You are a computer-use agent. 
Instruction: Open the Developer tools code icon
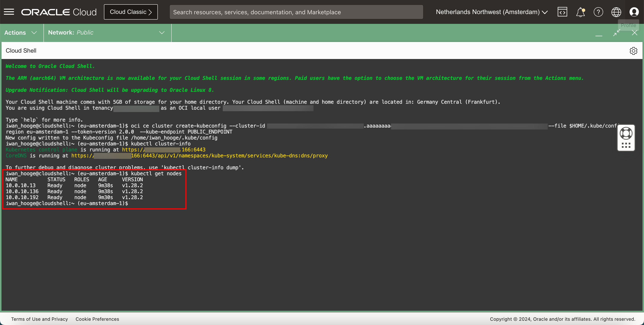(562, 12)
